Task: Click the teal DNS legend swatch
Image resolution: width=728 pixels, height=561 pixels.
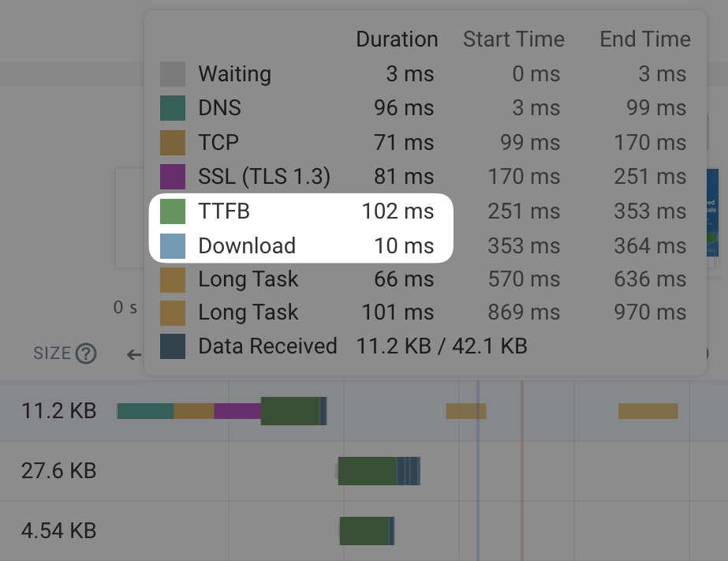Action: click(173, 108)
